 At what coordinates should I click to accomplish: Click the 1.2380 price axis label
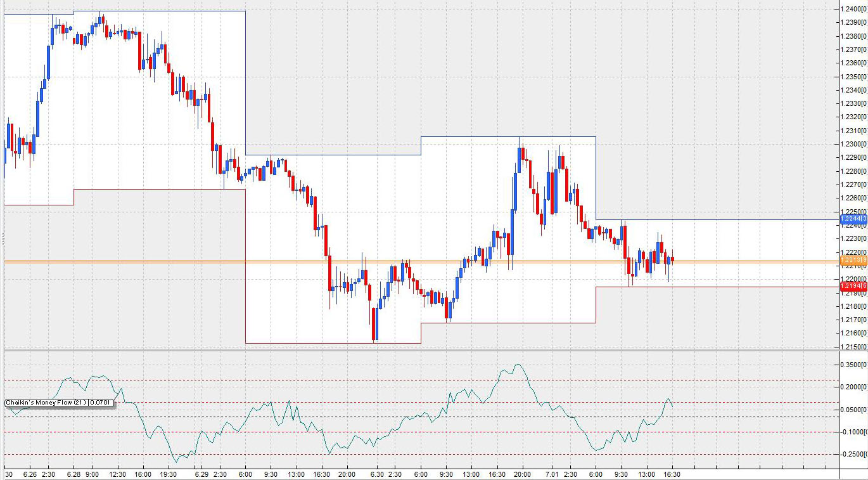coord(854,36)
